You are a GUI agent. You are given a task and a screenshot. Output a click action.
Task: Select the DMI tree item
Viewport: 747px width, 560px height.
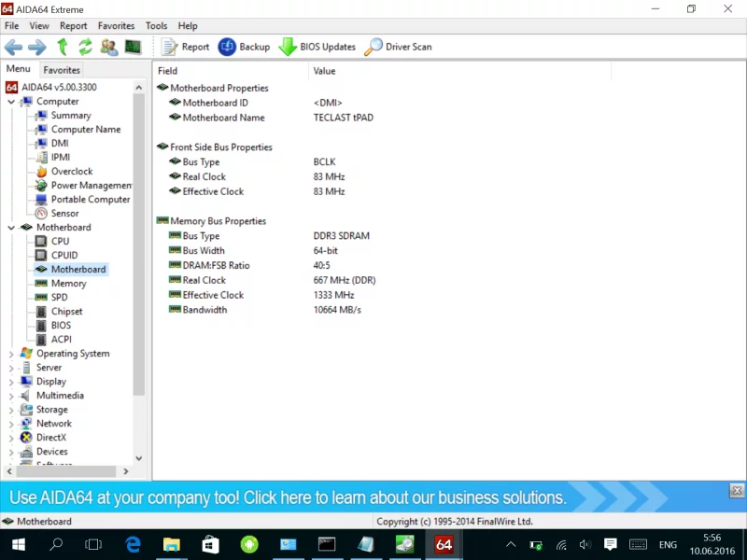[60, 144]
